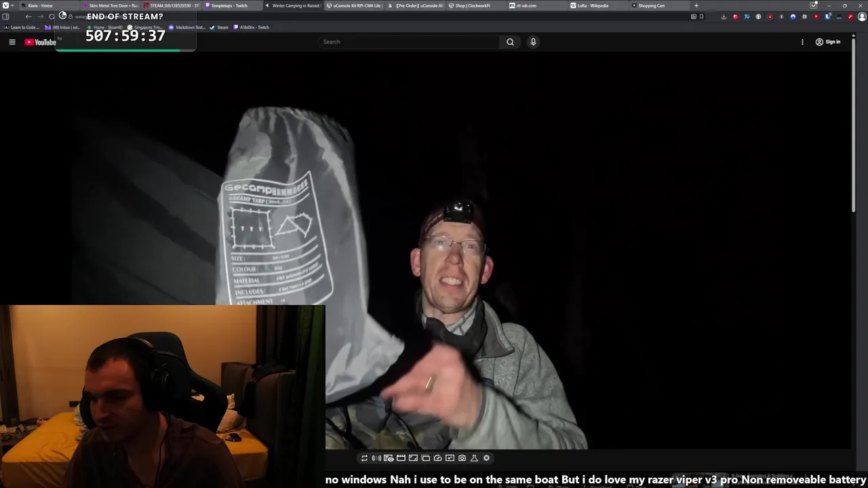Screen dimensions: 868x488
Task: Enable cinema mode clapperboard icon
Action: coord(401,458)
